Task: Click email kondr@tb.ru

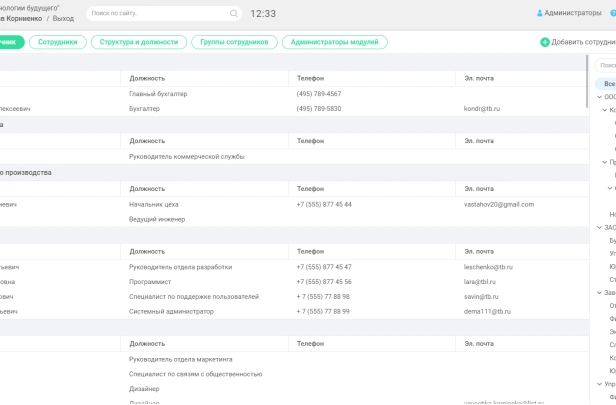Action: (481, 108)
